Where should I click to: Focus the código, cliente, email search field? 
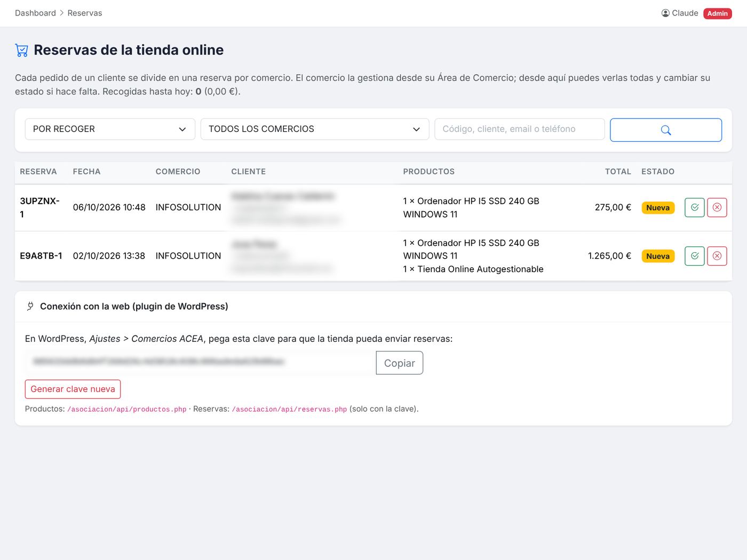pos(520,129)
